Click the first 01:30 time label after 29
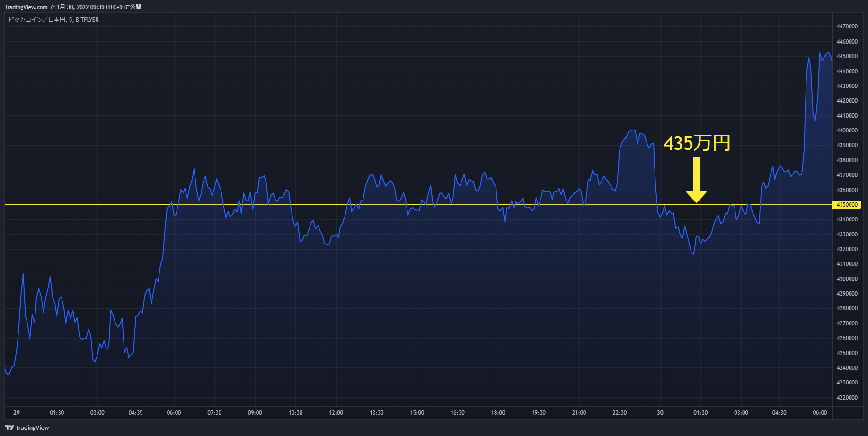Screen dimensions: 868x436 pos(57,413)
